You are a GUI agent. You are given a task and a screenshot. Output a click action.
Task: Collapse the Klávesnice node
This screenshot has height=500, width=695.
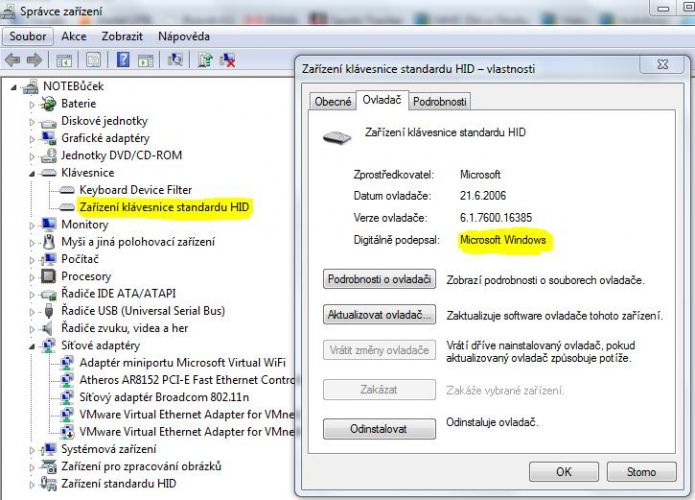pyautogui.click(x=32, y=174)
